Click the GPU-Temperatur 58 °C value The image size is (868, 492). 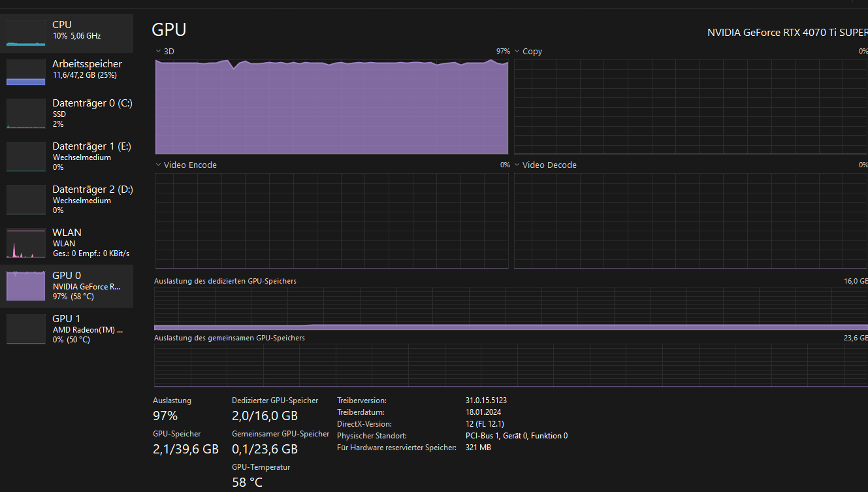(x=247, y=483)
